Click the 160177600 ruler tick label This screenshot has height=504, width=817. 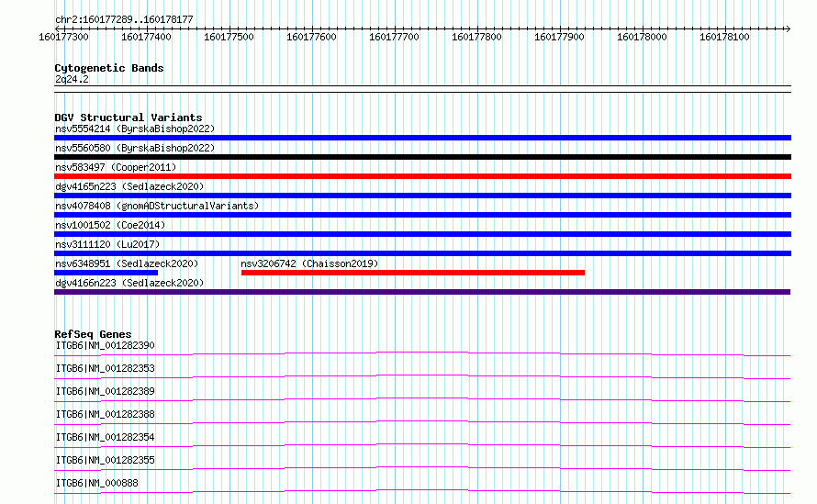311,37
